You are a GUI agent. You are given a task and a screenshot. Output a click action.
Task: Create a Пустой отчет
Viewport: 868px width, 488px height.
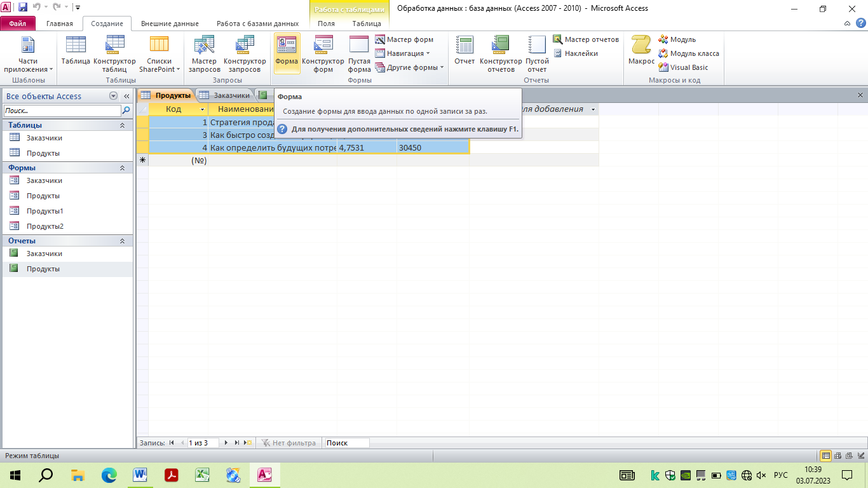(x=537, y=54)
